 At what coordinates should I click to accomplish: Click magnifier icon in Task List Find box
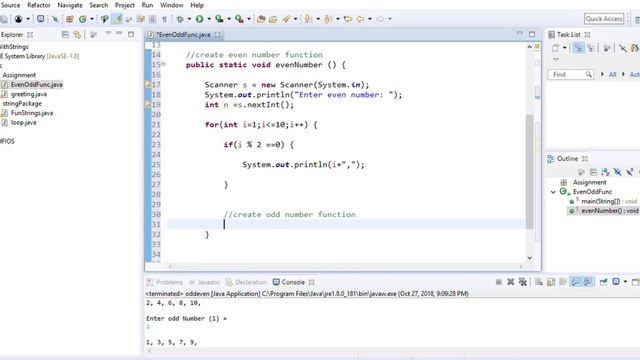pos(589,74)
